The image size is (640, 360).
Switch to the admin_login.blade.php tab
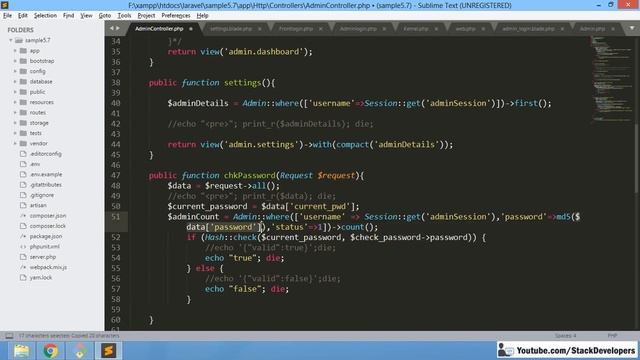point(528,29)
